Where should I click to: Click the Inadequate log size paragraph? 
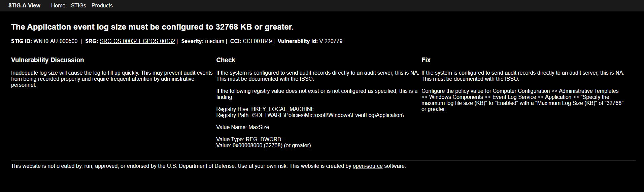pos(112,79)
